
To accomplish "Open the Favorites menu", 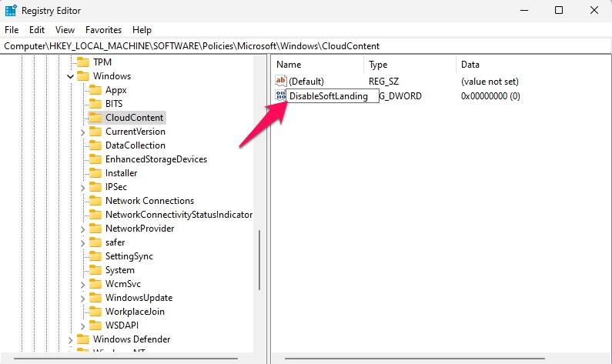I will tap(103, 30).
